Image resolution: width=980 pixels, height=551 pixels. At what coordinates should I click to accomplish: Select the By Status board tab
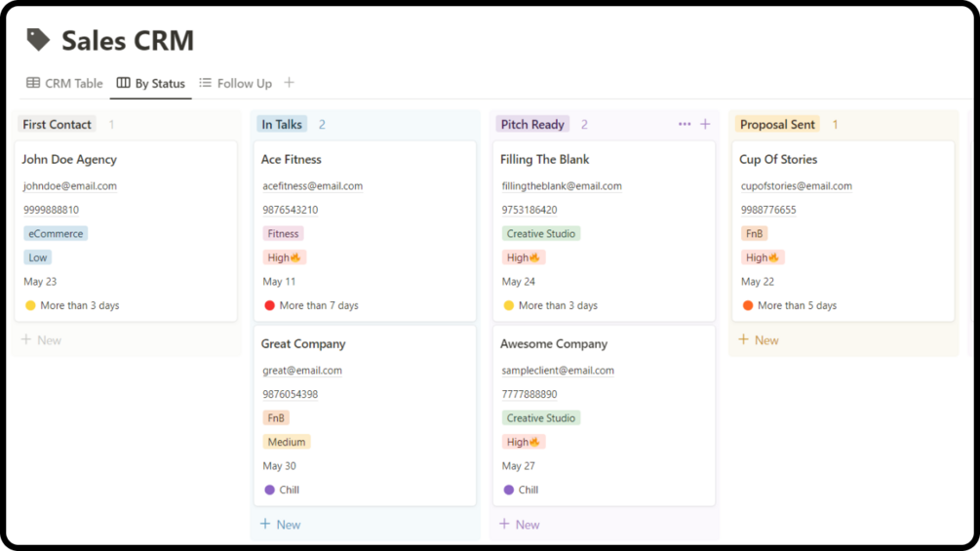151,84
